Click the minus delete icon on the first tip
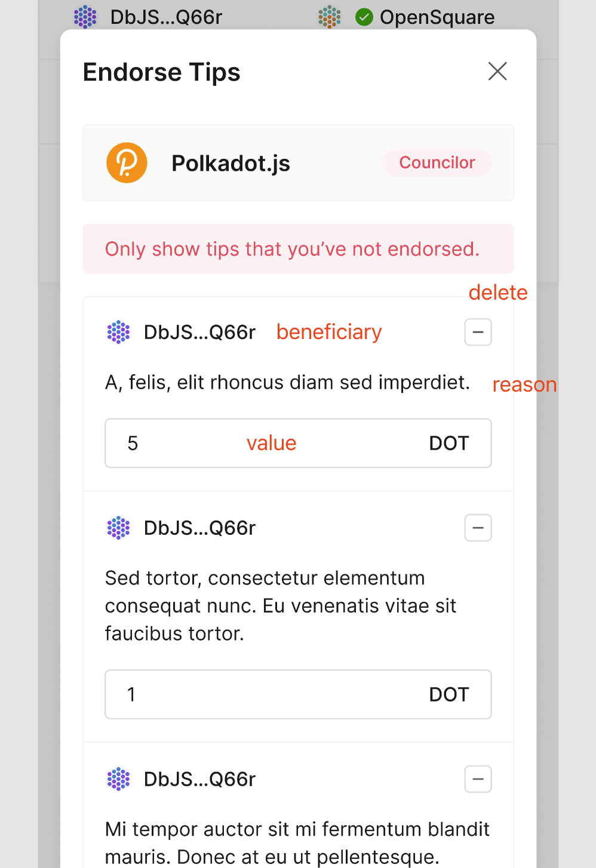Screen dimensions: 596x868 [478, 332]
